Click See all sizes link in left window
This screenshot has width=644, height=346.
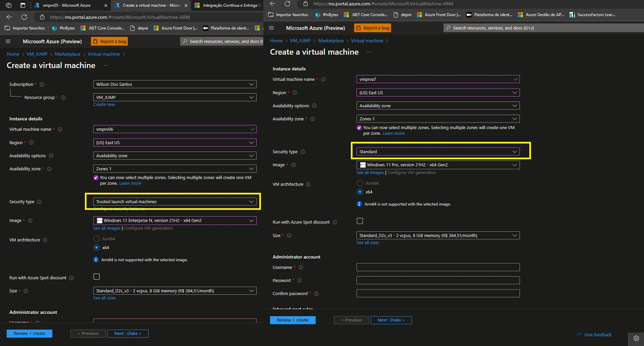click(105, 298)
